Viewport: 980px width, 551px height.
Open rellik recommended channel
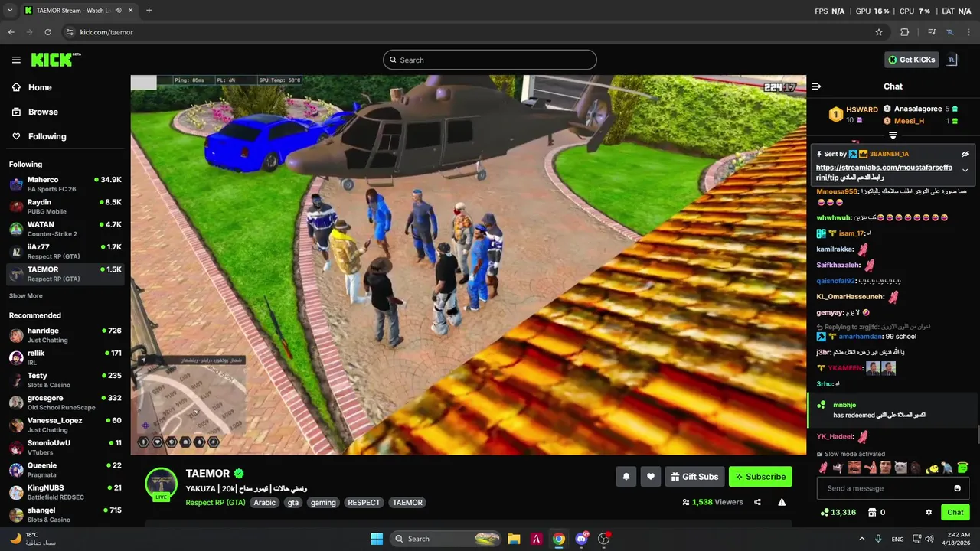pos(65,357)
